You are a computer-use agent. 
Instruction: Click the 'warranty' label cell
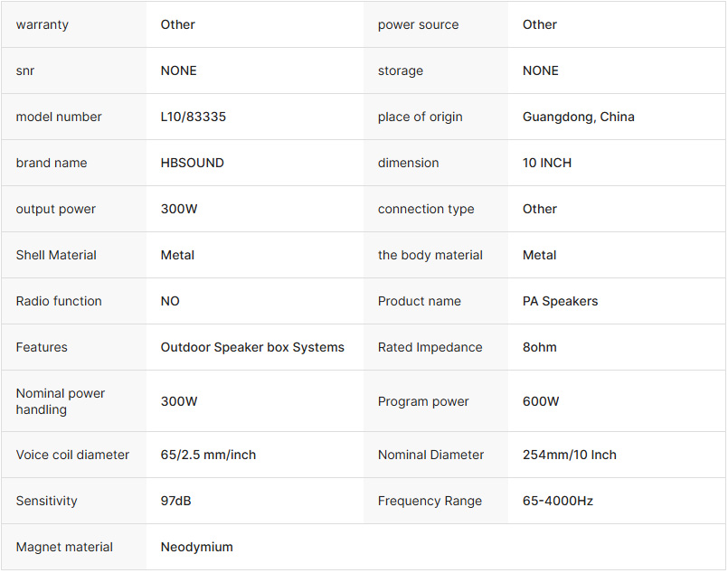pos(42,24)
